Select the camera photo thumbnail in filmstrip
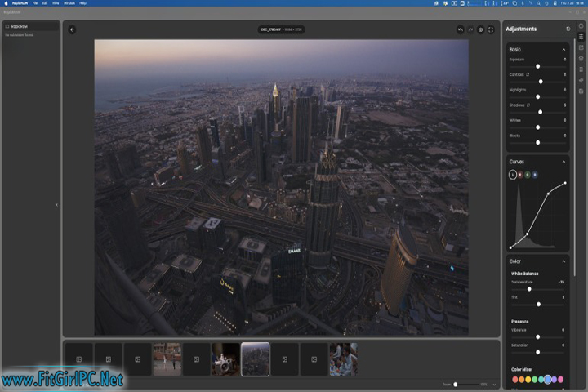Screen dimensions: 588x392 pos(225,359)
